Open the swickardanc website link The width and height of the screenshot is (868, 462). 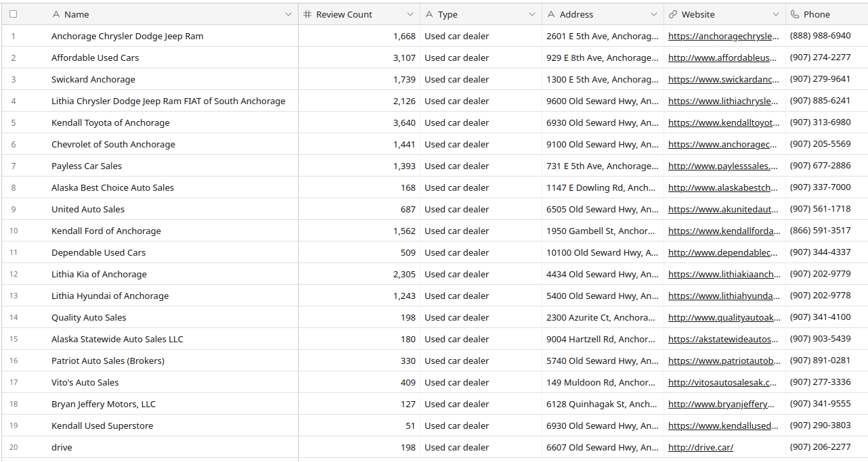tap(724, 79)
